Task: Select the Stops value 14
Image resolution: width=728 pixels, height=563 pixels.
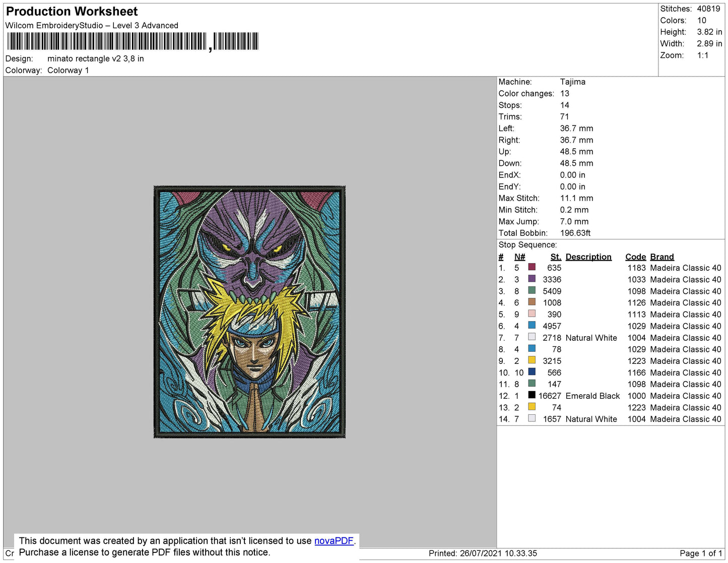Action: (565, 105)
